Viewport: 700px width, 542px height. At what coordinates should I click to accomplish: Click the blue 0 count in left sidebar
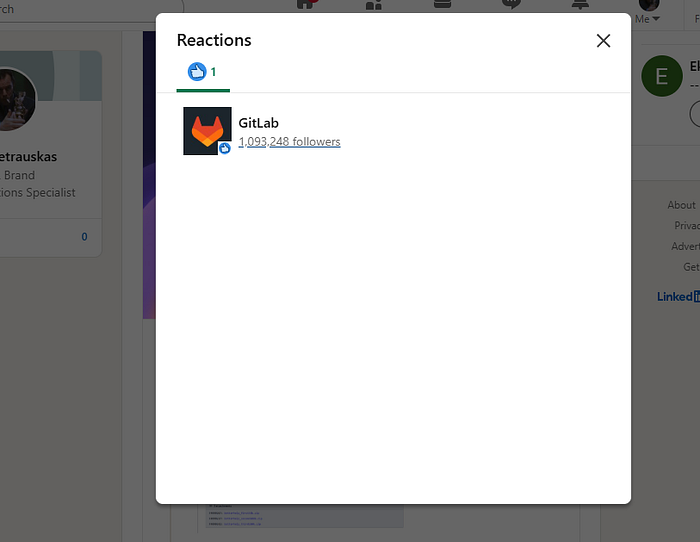(x=84, y=237)
